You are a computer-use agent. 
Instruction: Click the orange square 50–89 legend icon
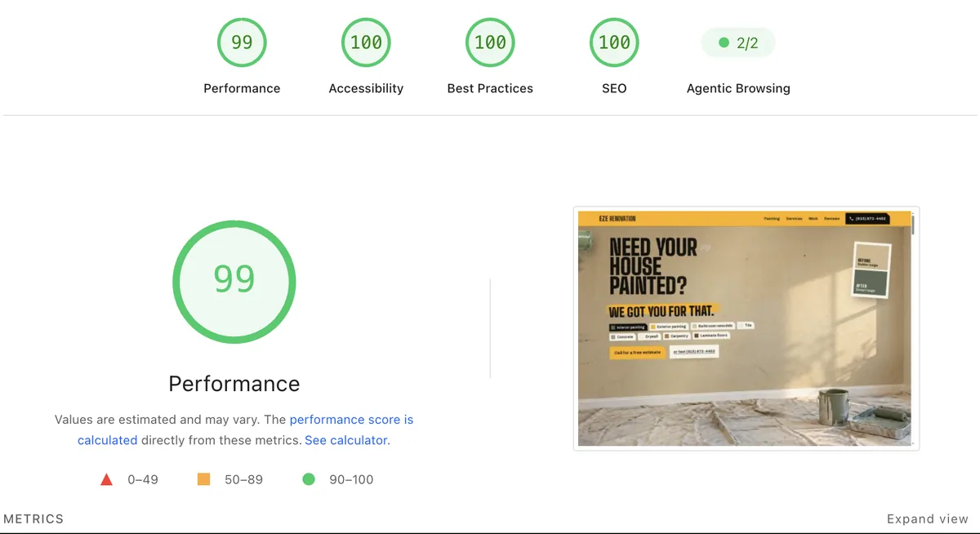click(203, 479)
